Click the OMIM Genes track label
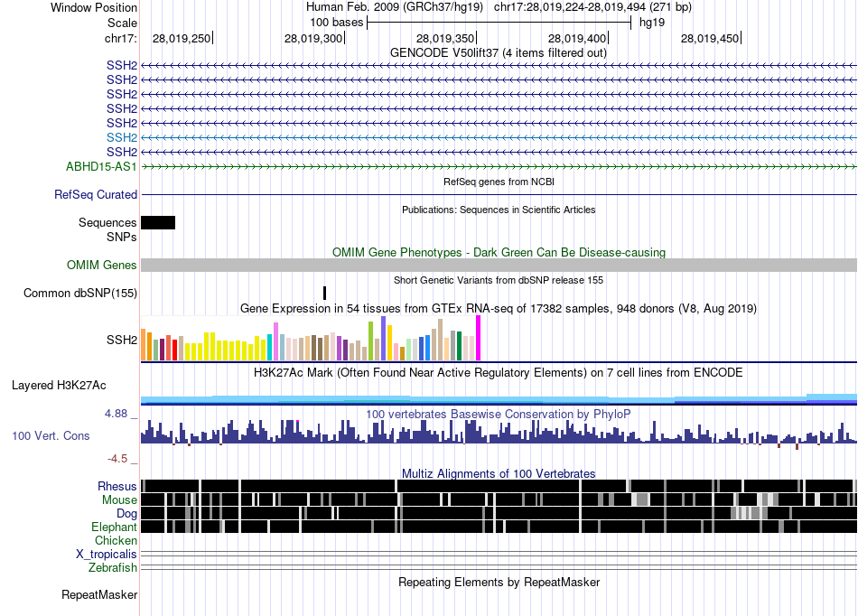Screen dimensions: 858x616 [x=102, y=266]
